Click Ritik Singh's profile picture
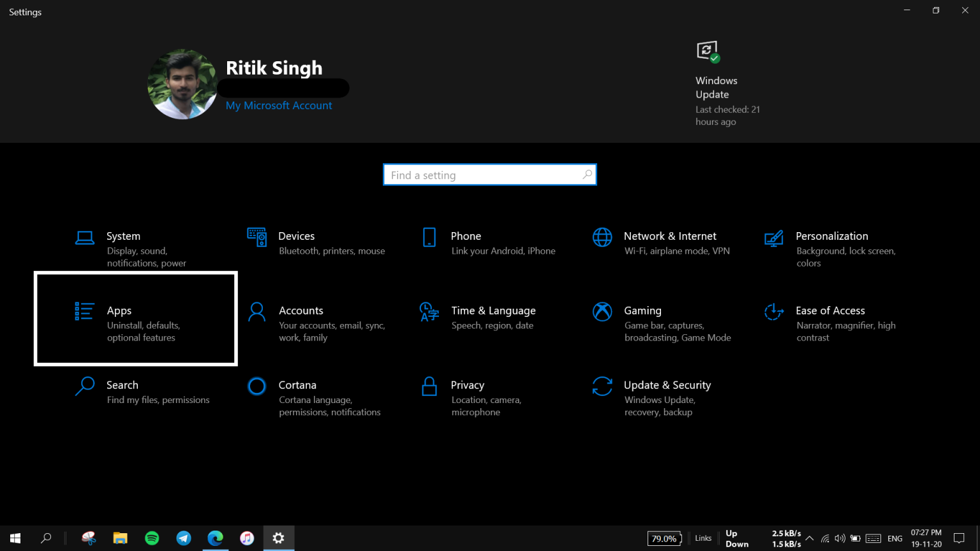 coord(182,84)
